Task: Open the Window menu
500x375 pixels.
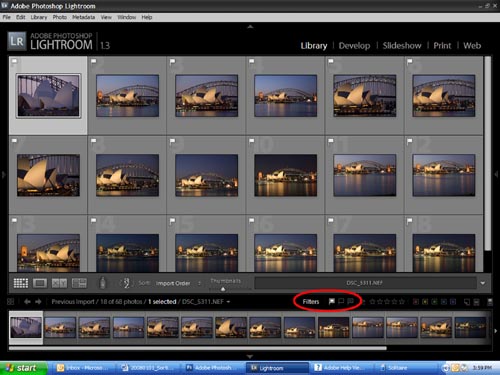Action: 126,17
